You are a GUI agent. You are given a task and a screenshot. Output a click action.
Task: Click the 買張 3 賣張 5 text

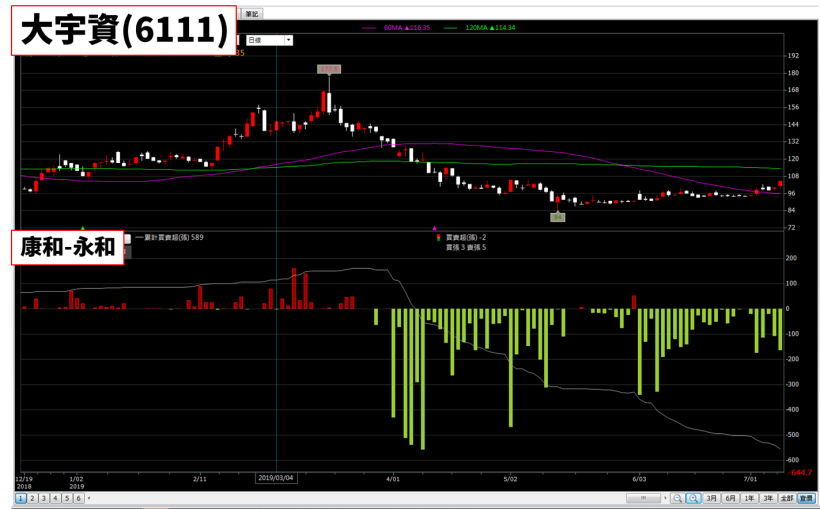[465, 247]
